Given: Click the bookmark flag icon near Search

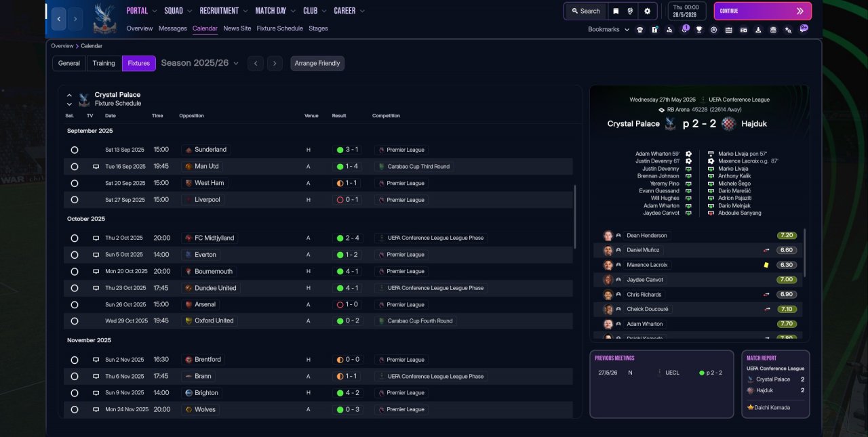Looking at the screenshot, I should pos(616,11).
